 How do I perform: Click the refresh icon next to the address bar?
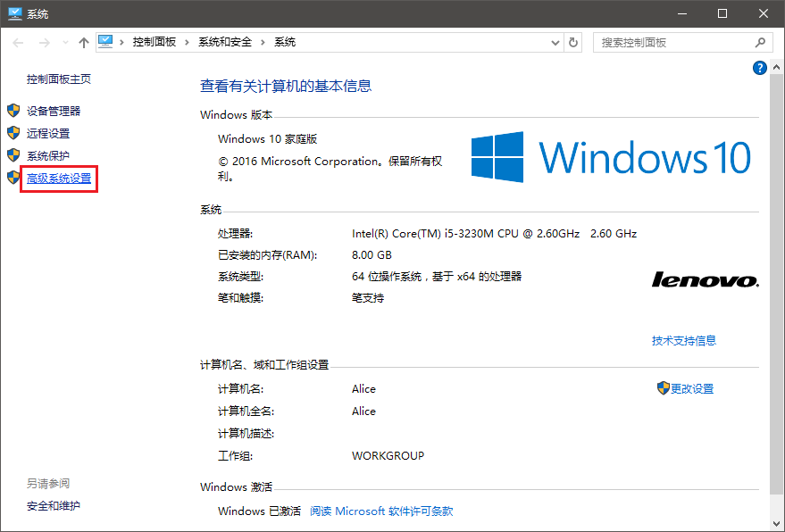click(572, 41)
